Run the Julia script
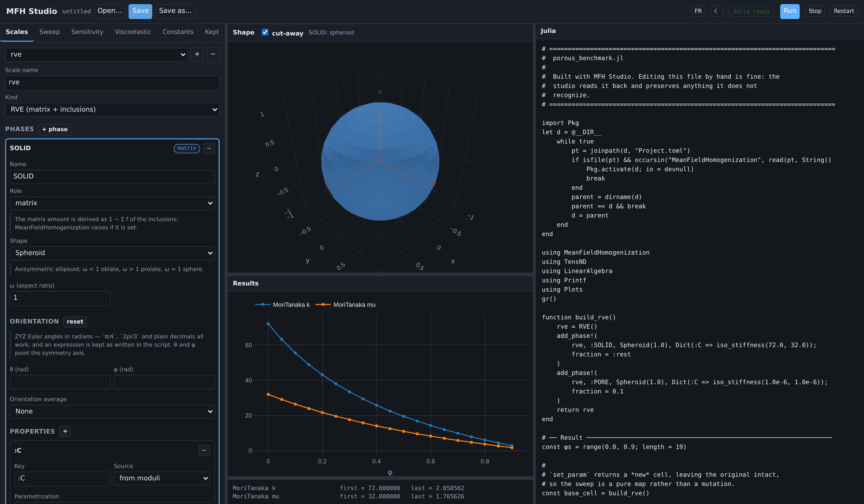The width and height of the screenshot is (864, 504). pos(790,11)
